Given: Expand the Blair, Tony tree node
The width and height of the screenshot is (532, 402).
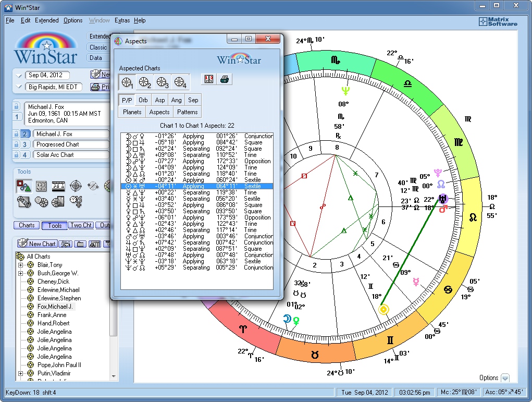Looking at the screenshot, I should 20,265.
